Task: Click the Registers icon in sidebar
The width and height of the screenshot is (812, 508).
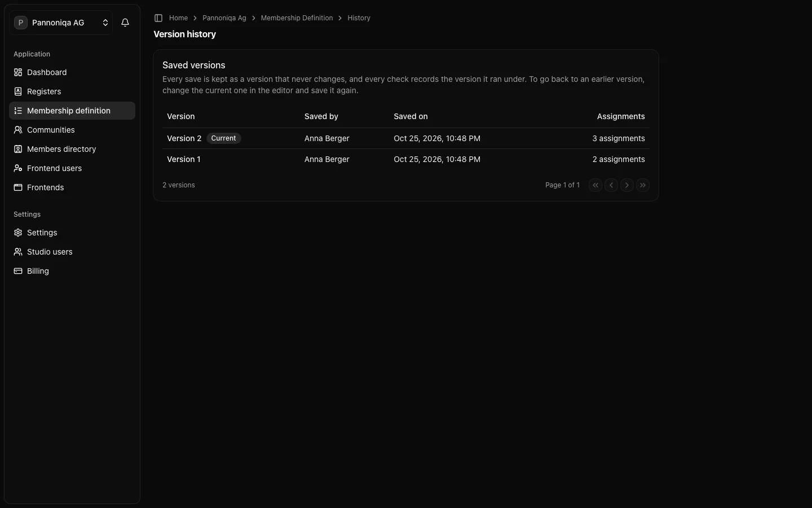Action: [x=18, y=91]
